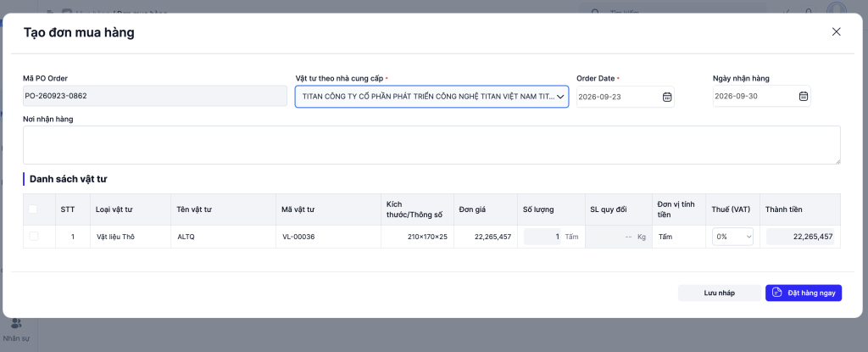
Task: Open the user avatar in top bar
Action: [837, 8]
